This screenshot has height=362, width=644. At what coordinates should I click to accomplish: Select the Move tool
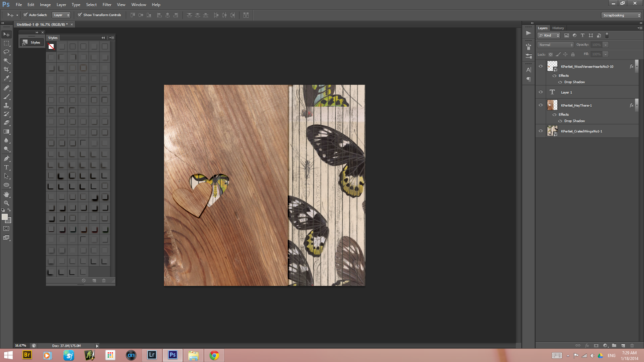6,35
